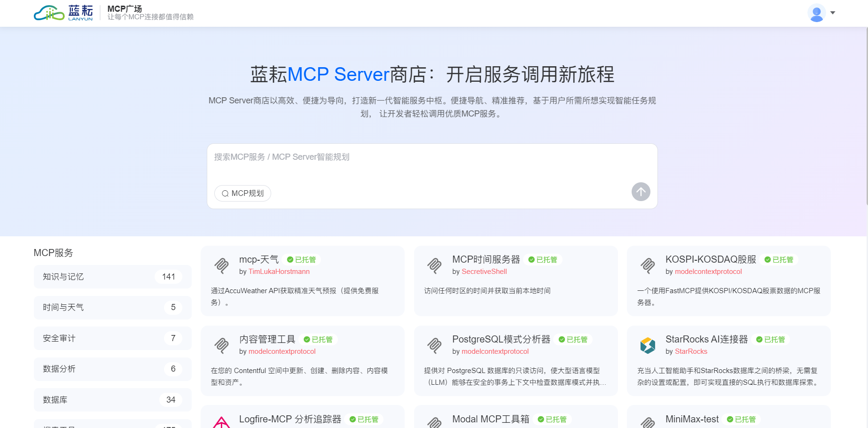Click 已托管 badge on MiniMax-test
The image size is (868, 428).
point(741,420)
